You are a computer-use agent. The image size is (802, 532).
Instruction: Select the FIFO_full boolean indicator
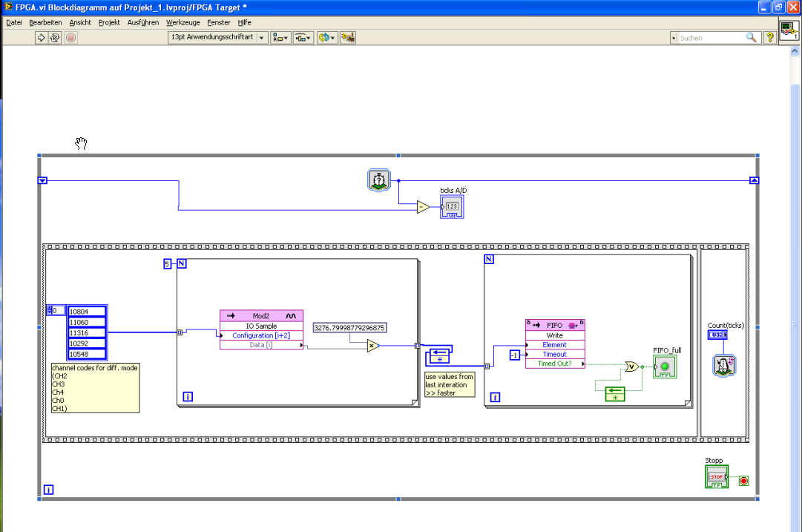click(665, 367)
